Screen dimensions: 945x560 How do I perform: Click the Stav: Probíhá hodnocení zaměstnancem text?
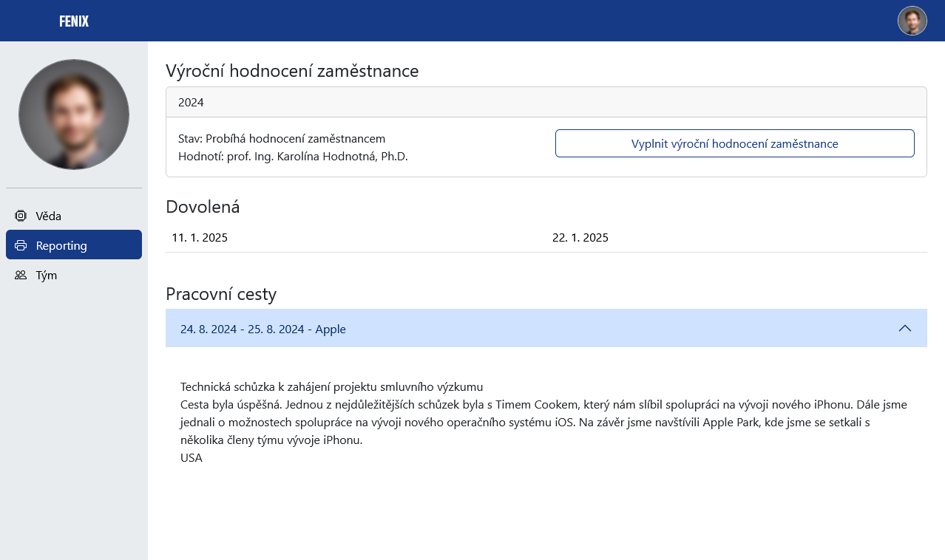point(282,138)
